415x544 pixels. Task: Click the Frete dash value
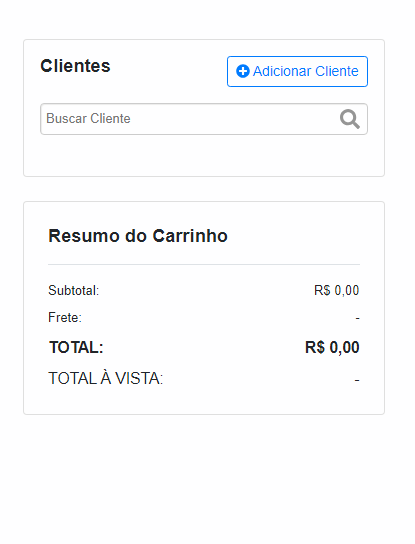click(x=357, y=318)
